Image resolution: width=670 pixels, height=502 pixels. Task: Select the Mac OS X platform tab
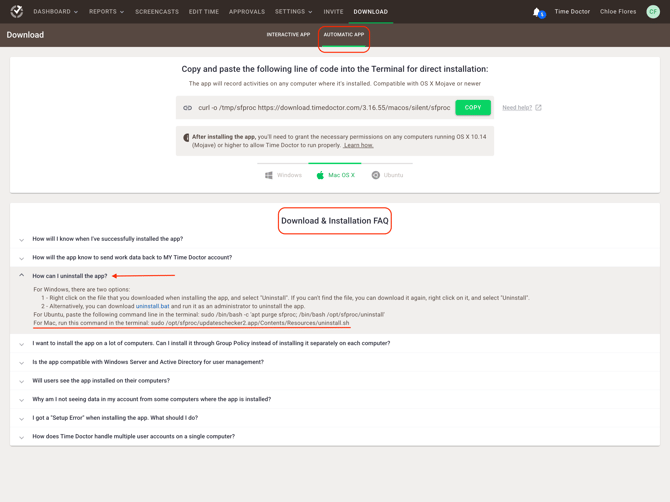[336, 175]
